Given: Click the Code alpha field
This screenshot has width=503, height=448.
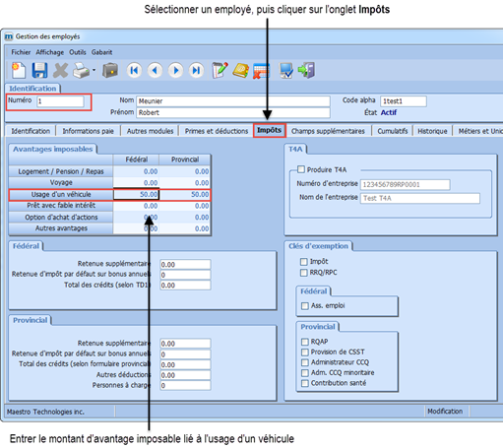Looking at the screenshot, I should click(404, 101).
